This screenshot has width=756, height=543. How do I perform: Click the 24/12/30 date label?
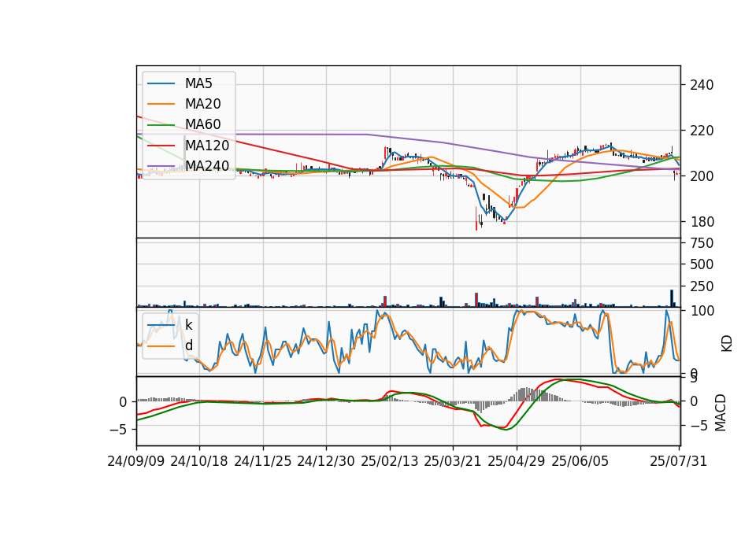pos(326,461)
